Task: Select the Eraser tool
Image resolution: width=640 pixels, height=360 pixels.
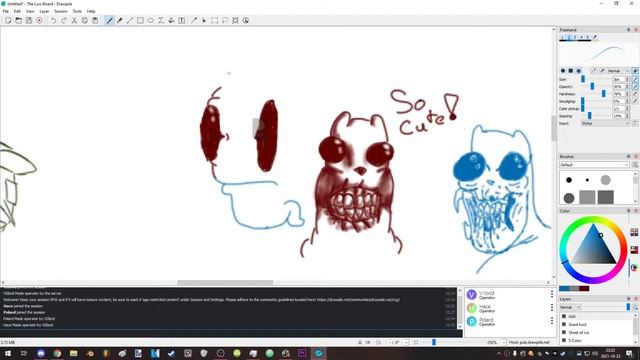Action: click(120, 20)
